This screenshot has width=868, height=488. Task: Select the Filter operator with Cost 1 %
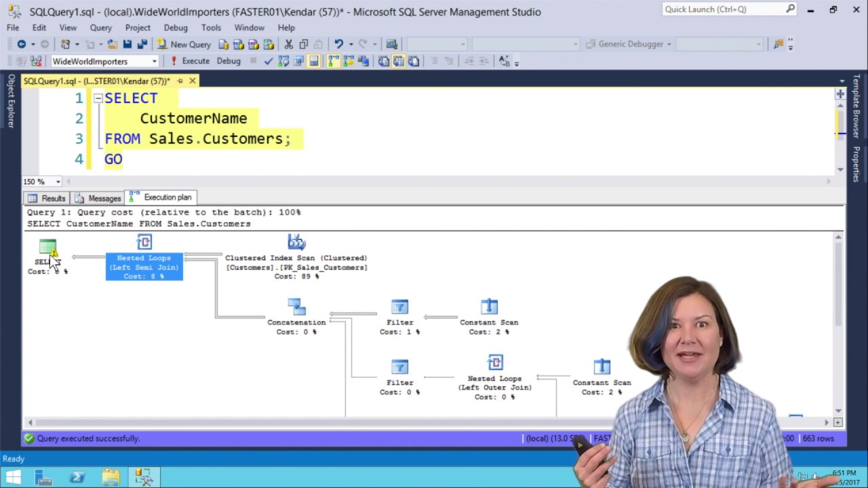[399, 317]
